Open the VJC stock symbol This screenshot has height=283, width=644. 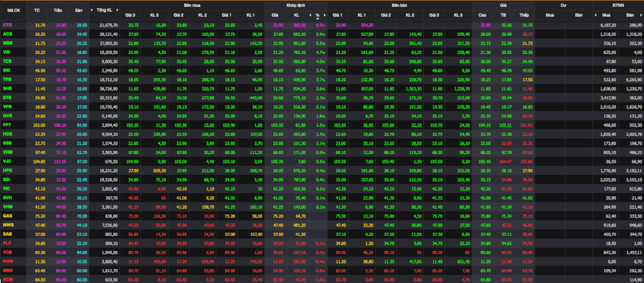pos(6,160)
